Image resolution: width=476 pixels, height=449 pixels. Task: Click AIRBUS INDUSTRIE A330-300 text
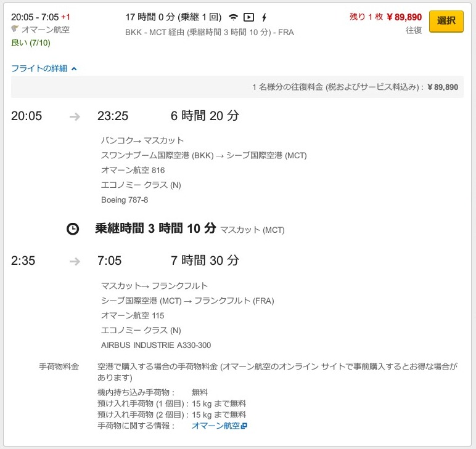click(156, 345)
